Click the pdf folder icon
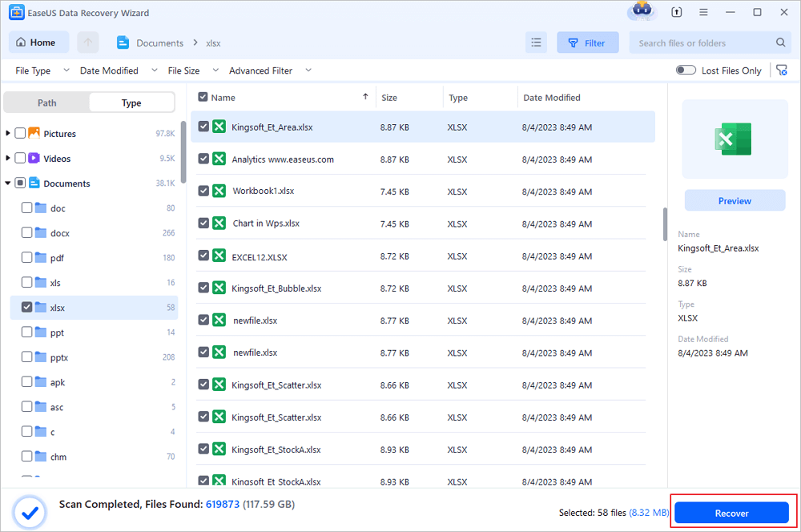Screen dimensions: 801x532 [x=41, y=257]
